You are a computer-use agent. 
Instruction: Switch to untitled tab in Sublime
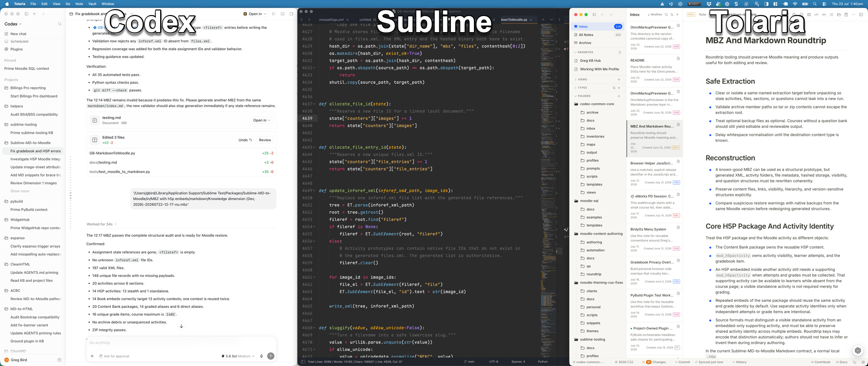365,20
